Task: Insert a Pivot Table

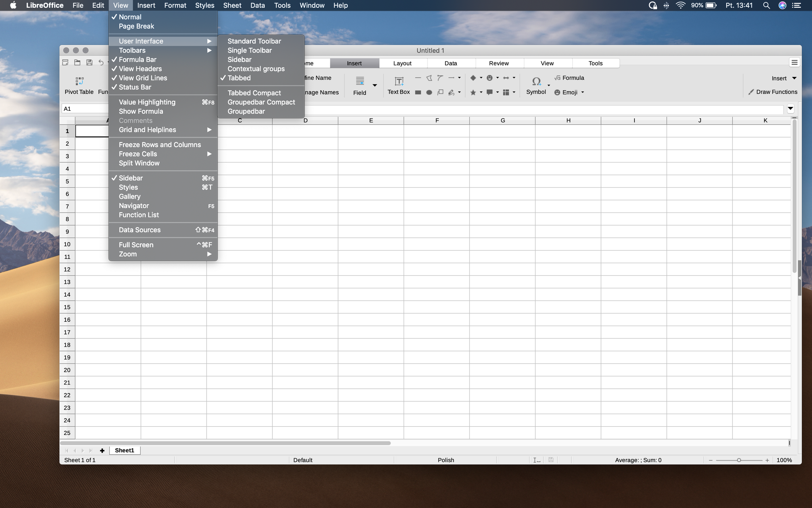Action: pos(79,86)
